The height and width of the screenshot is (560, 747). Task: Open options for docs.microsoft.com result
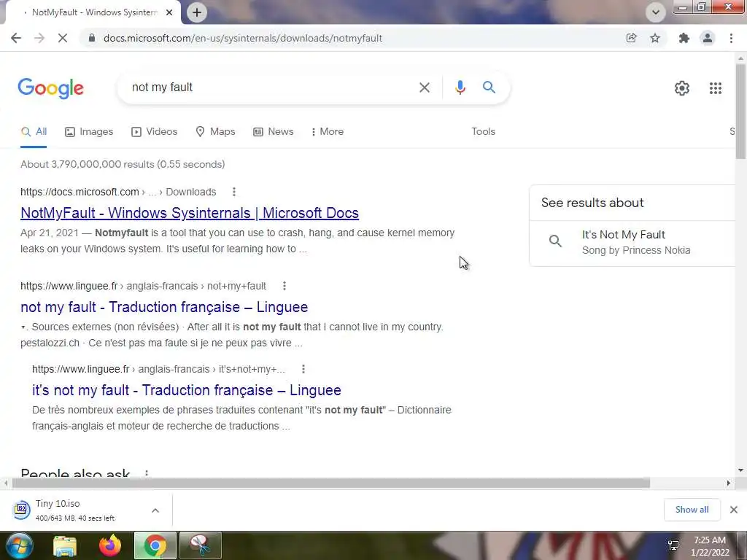pos(234,192)
